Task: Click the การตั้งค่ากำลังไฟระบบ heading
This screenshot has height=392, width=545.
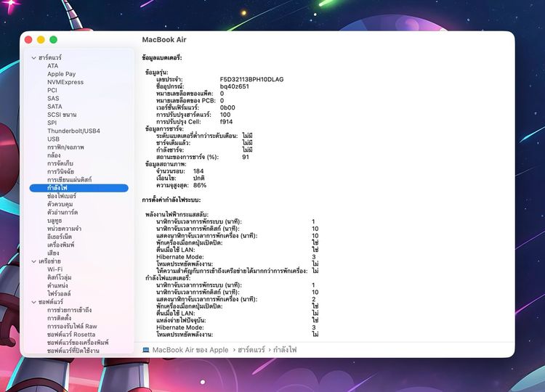Action: (171, 200)
